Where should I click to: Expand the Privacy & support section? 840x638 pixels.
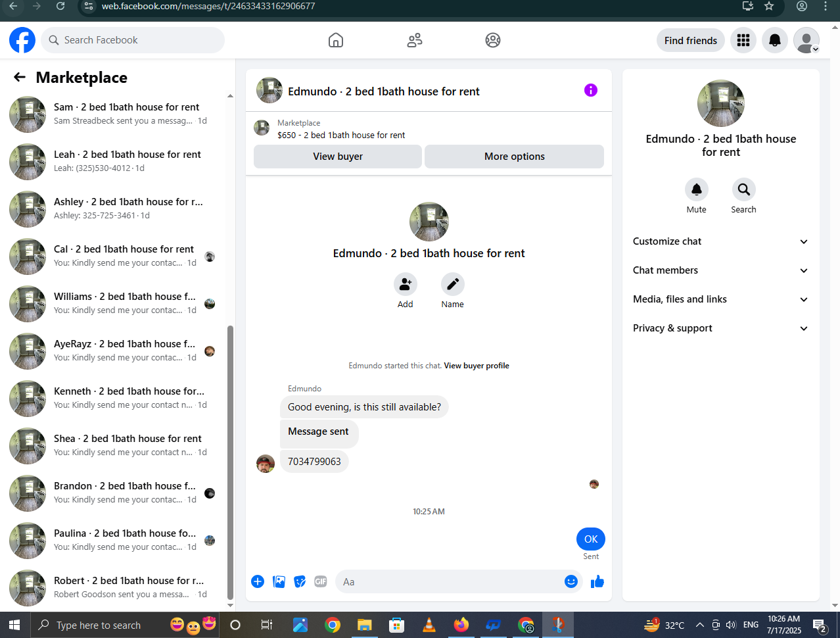coord(721,328)
